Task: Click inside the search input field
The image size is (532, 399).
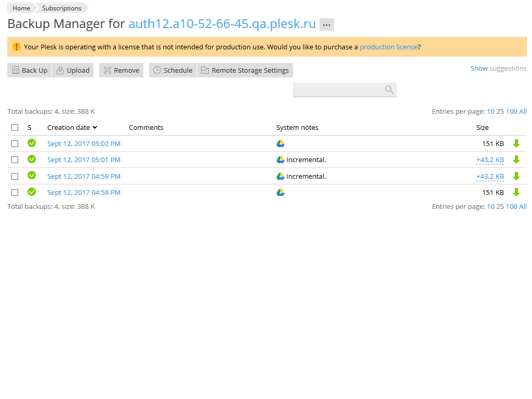Action: (338, 89)
